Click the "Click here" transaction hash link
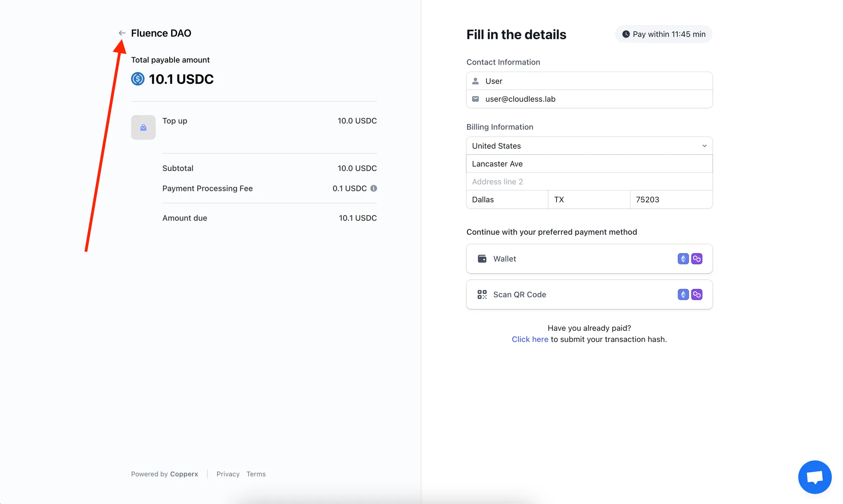Screen dimensions: 843x504 [530, 339]
